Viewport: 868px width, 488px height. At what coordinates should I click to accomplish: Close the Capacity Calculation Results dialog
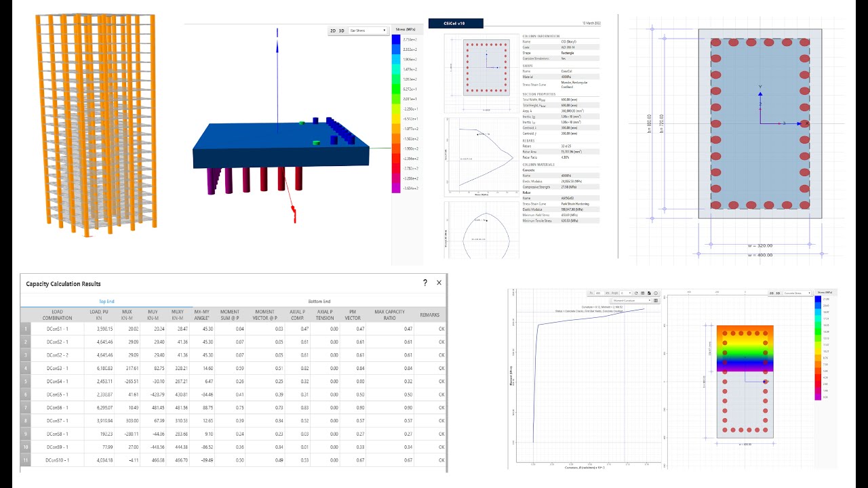[439, 283]
